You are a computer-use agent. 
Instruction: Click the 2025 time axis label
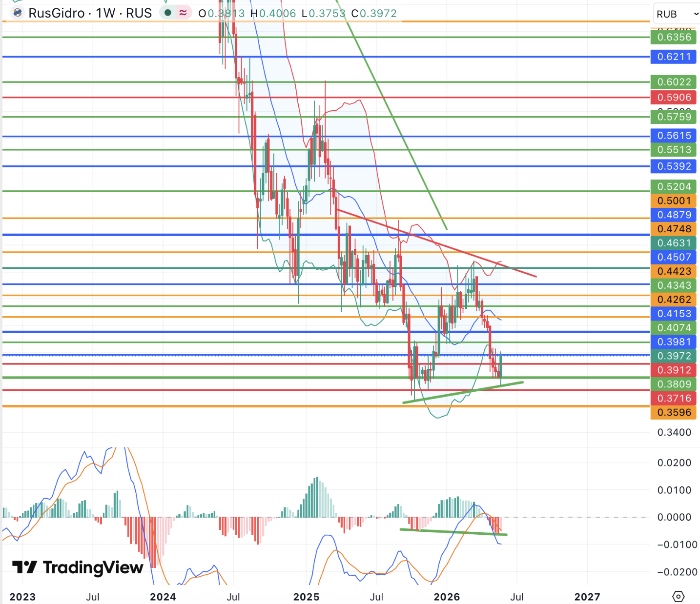(306, 597)
